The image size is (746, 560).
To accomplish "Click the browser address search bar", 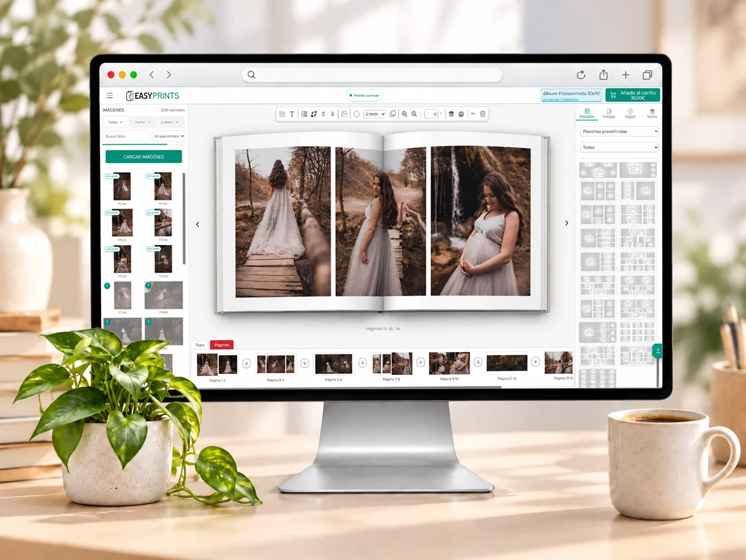I will [x=372, y=75].
